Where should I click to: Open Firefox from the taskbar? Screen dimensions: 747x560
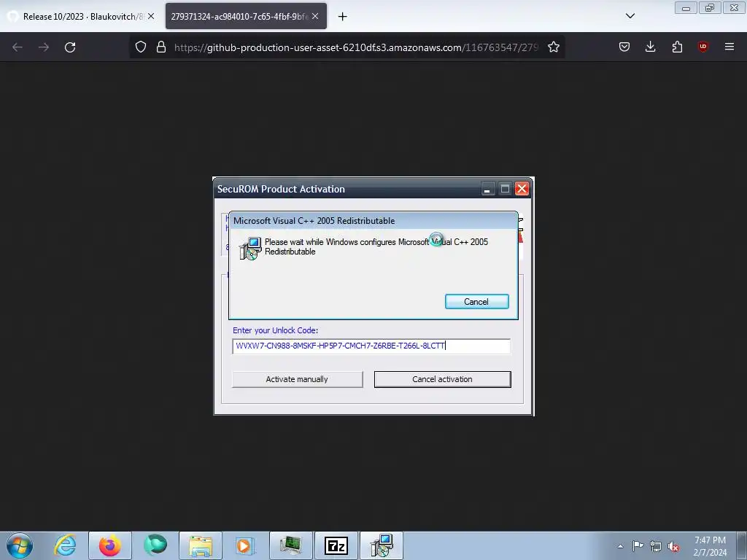(x=110, y=545)
